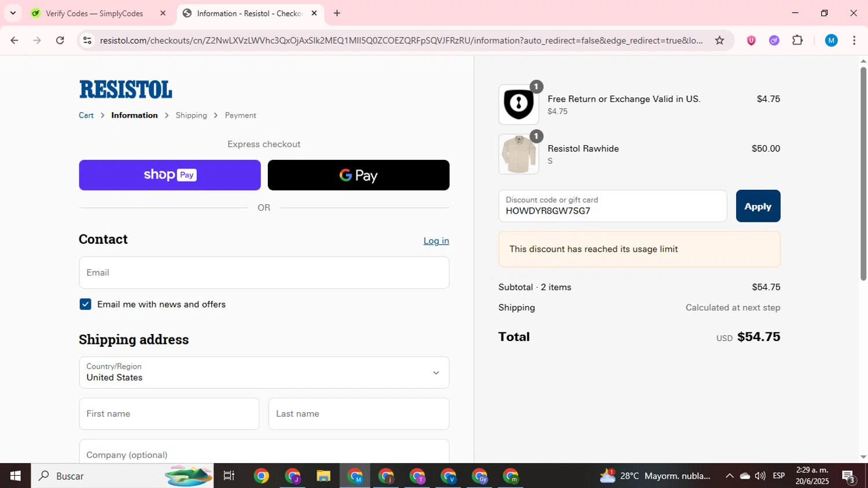The width and height of the screenshot is (868, 488).
Task: Go forward using the browser forward arrow
Action: tap(37, 41)
